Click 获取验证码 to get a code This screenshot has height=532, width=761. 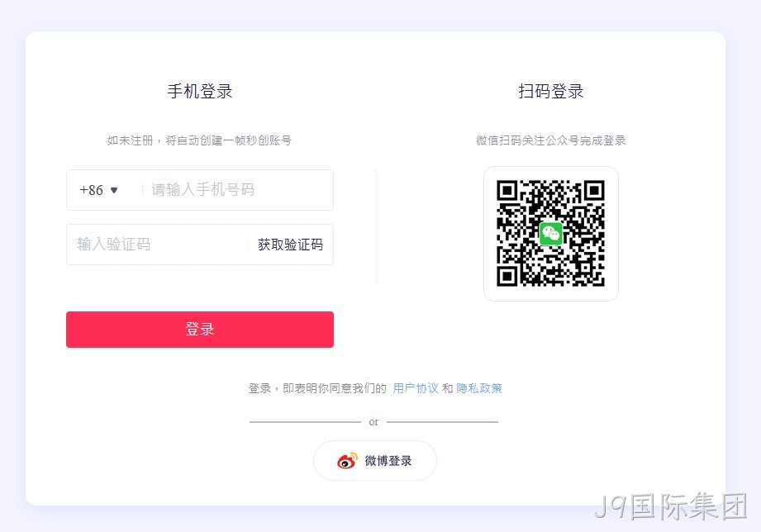click(x=290, y=245)
